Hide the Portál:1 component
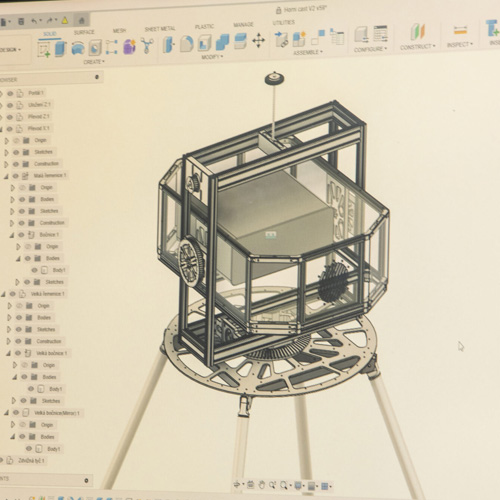Image resolution: width=500 pixels, height=500 pixels. point(10,93)
